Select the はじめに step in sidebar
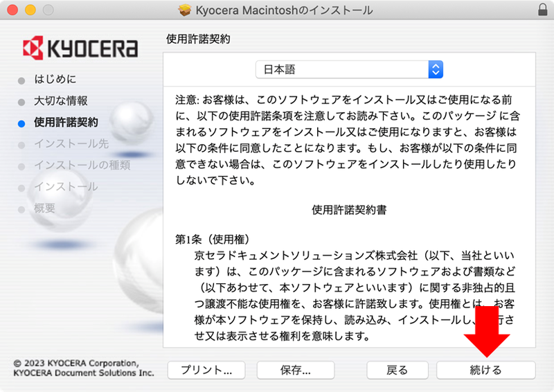This screenshot has width=554, height=392. coord(55,79)
